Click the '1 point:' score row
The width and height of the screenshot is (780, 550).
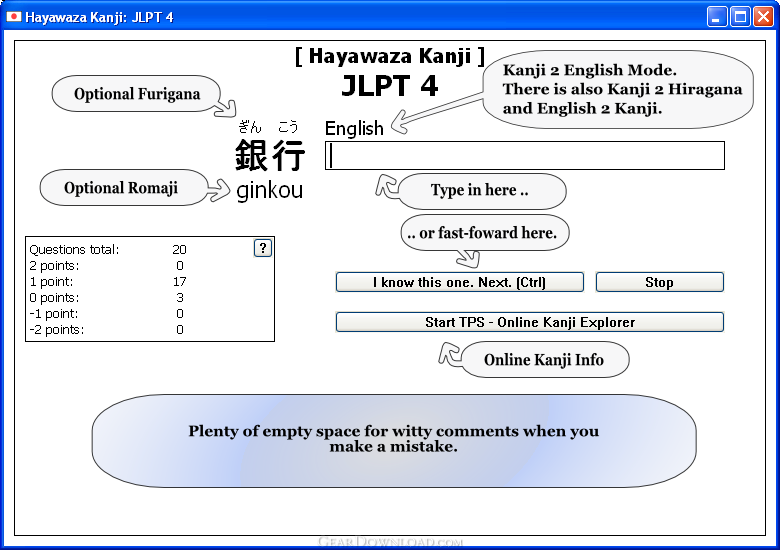pyautogui.click(x=107, y=281)
